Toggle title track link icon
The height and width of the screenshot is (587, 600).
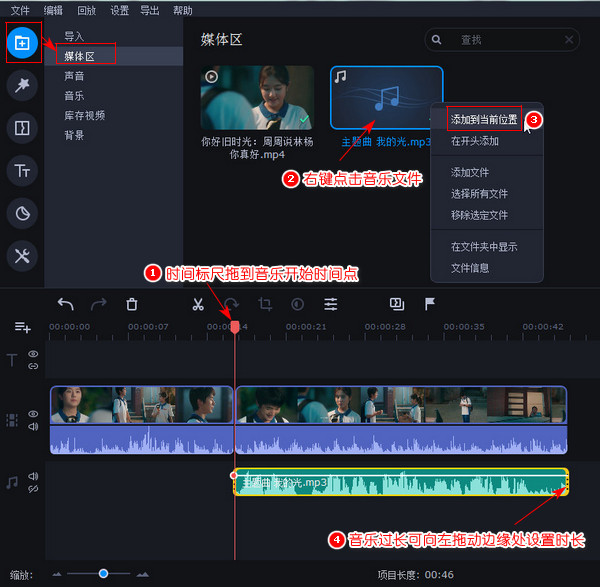pyautogui.click(x=33, y=366)
